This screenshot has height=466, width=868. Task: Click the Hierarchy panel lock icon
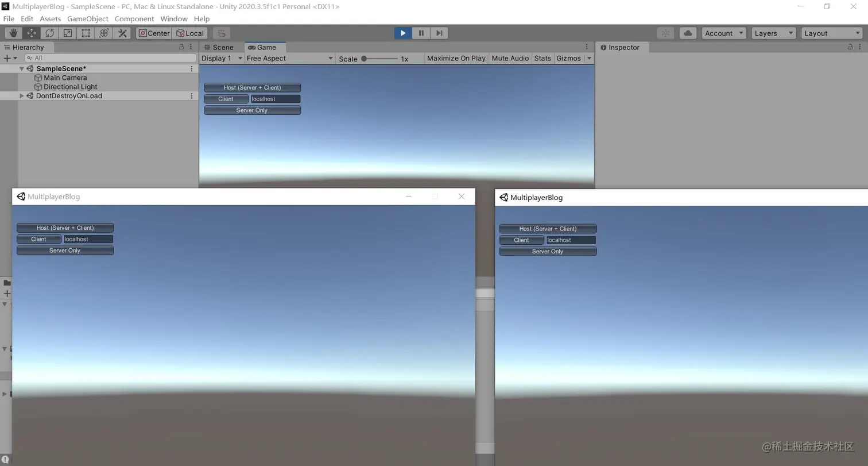[181, 47]
